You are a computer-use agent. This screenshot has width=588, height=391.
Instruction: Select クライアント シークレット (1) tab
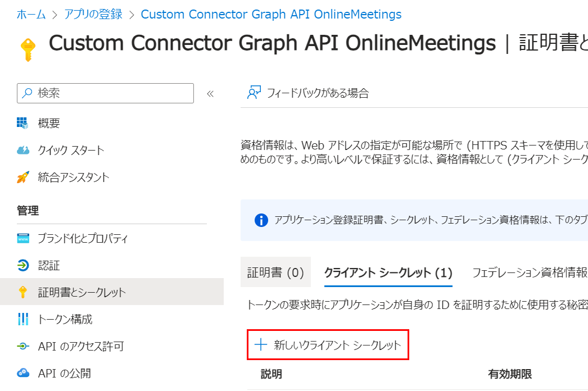pyautogui.click(x=388, y=273)
